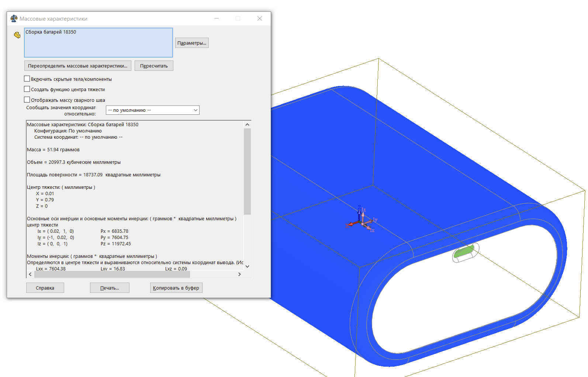Click the scroll left arrow in results
The image size is (588, 377).
[30, 274]
